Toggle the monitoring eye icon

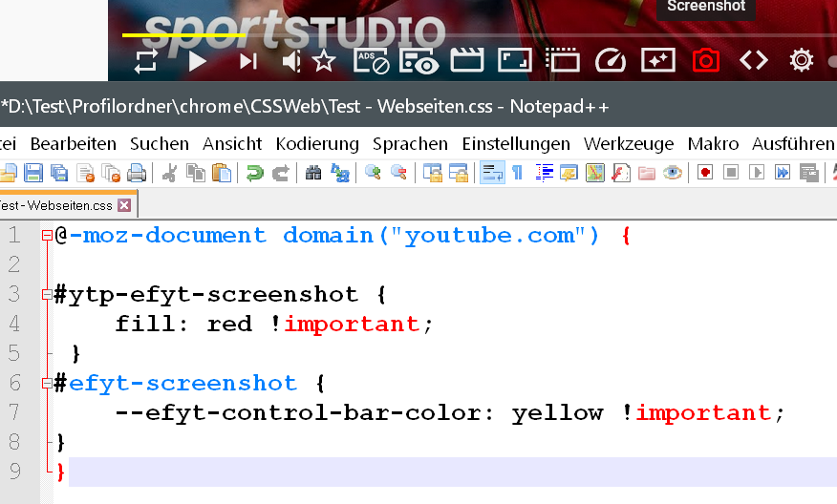tap(673, 173)
